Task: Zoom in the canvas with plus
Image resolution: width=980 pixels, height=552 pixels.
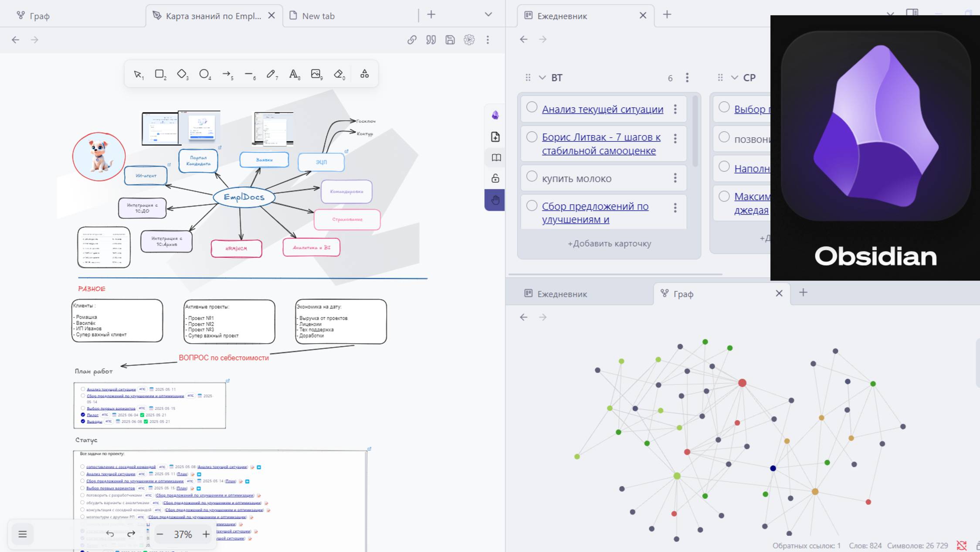Action: (206, 534)
